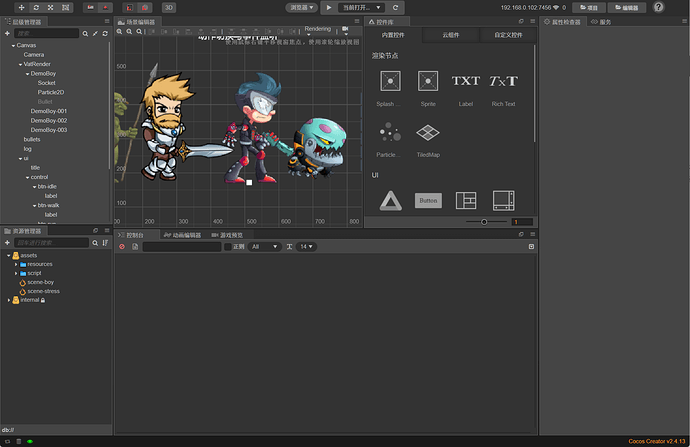Open the project folder button (项目)

[589, 7]
